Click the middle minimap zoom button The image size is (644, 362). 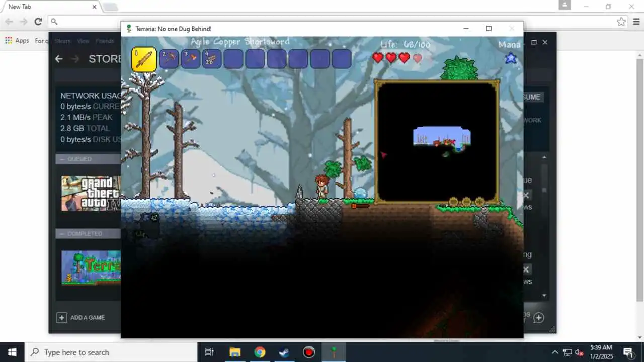466,202
